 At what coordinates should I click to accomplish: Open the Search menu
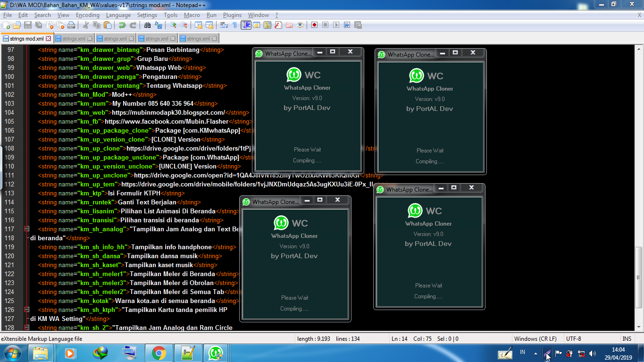coord(42,15)
